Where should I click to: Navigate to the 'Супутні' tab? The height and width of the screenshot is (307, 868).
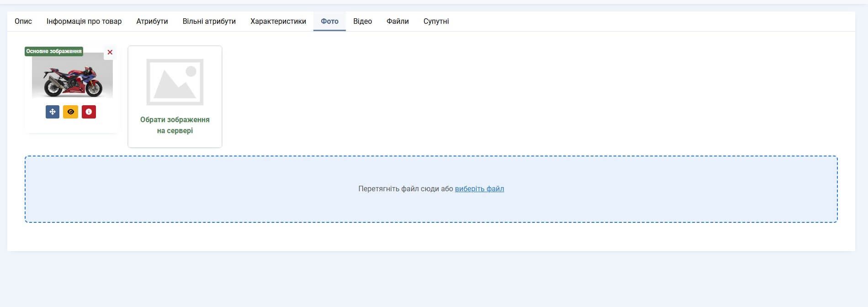pos(436,21)
